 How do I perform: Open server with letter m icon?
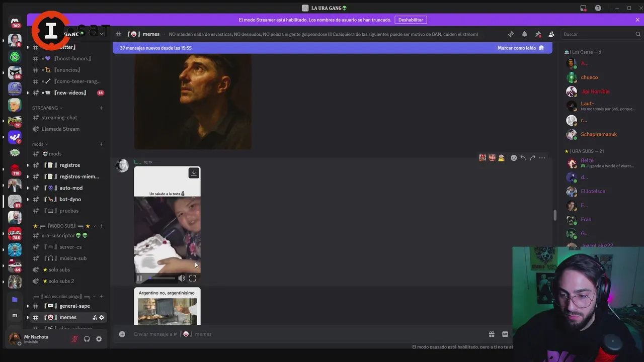point(15,315)
